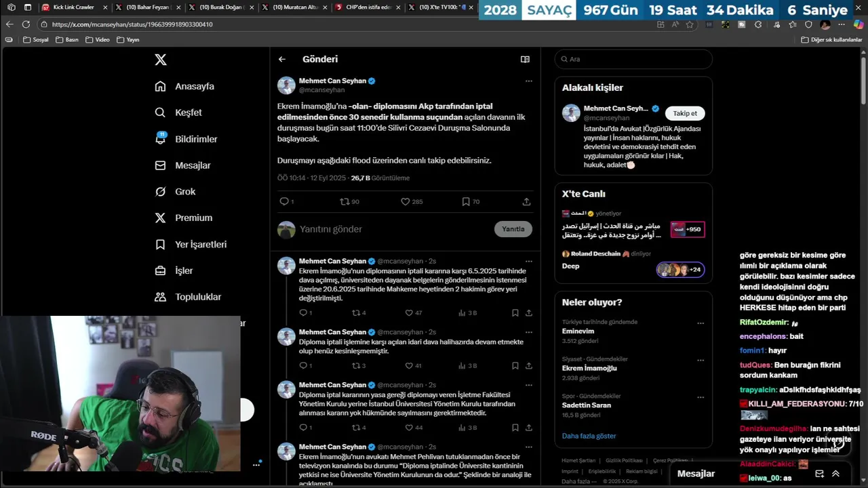Open Topluluklar communities
Screen dimensions: 868x488
188,297
